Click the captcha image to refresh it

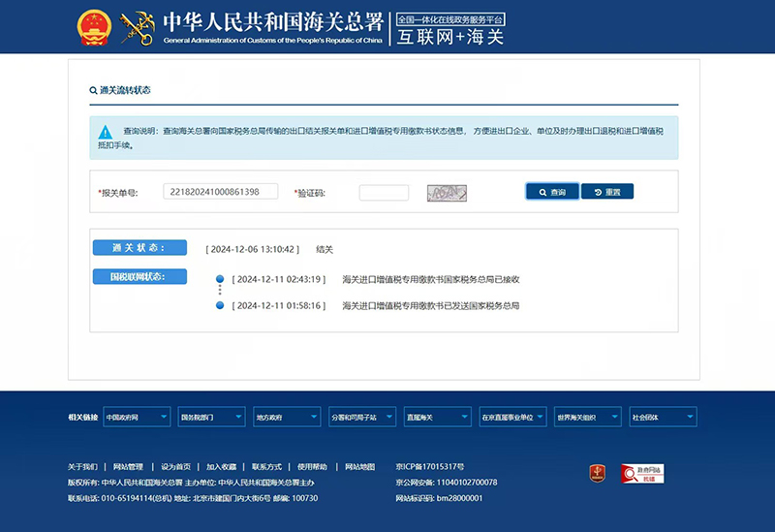point(448,192)
